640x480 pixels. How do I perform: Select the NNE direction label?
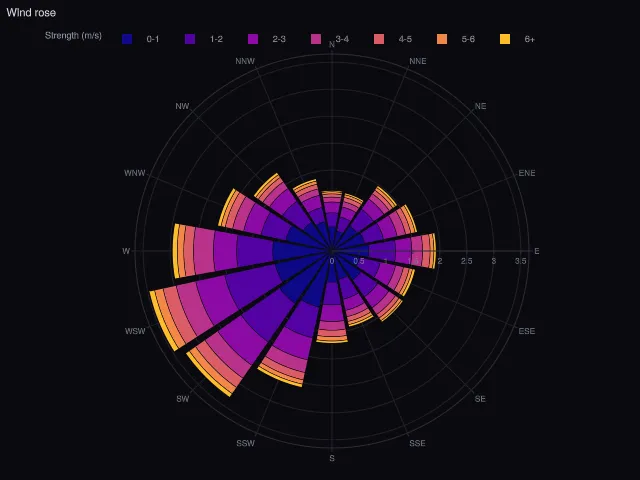point(418,61)
